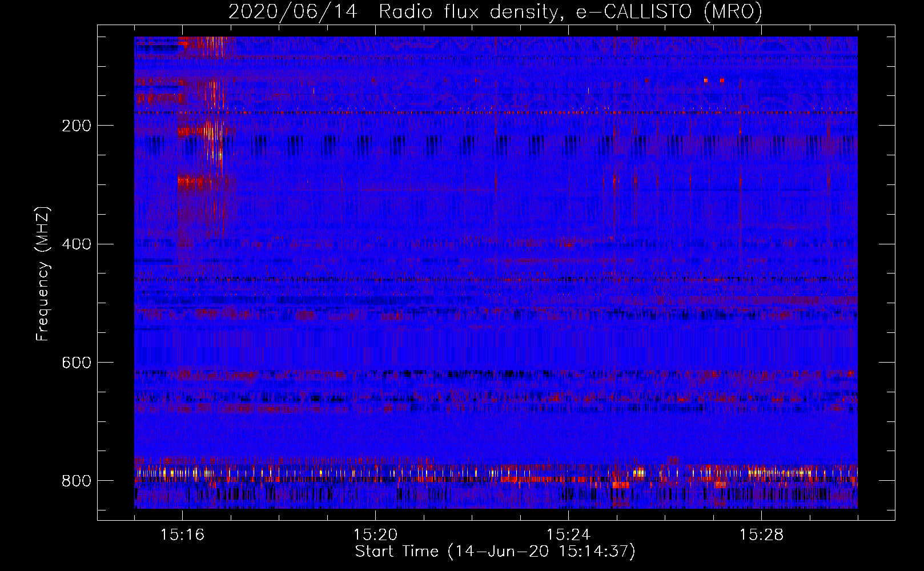Click the '15:28' time axis label
Screen dimensions: 924x571
(761, 534)
